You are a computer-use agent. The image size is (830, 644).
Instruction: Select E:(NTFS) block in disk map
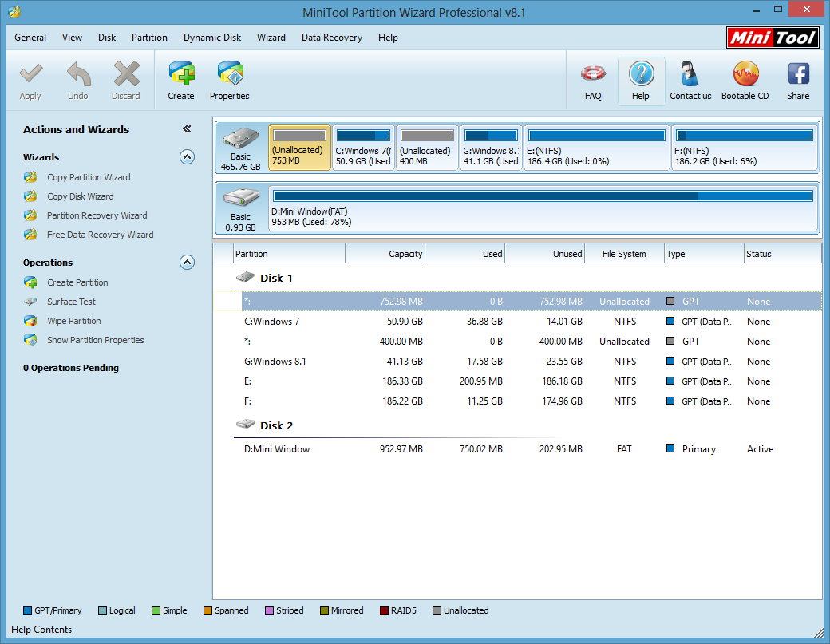597,148
